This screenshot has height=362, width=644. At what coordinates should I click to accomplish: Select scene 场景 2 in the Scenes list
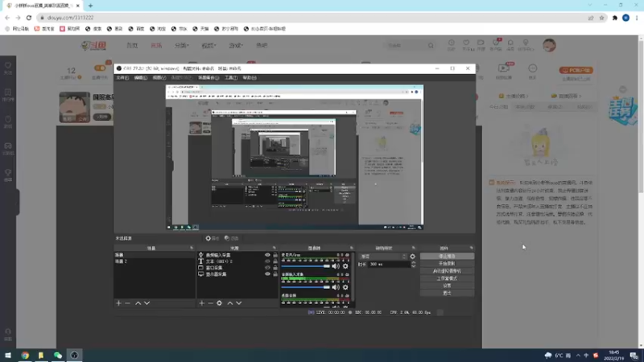tap(154, 261)
